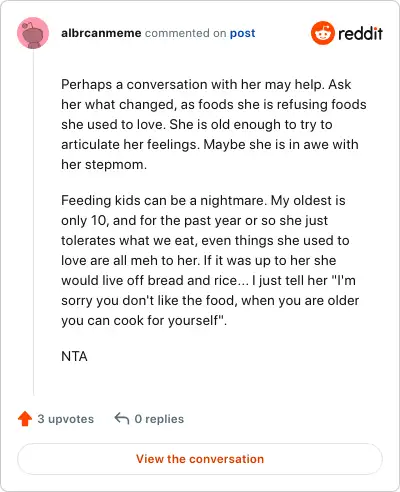Upvote the comment with the orange arrow
Viewport: 400px width, 492px height.
tap(25, 419)
